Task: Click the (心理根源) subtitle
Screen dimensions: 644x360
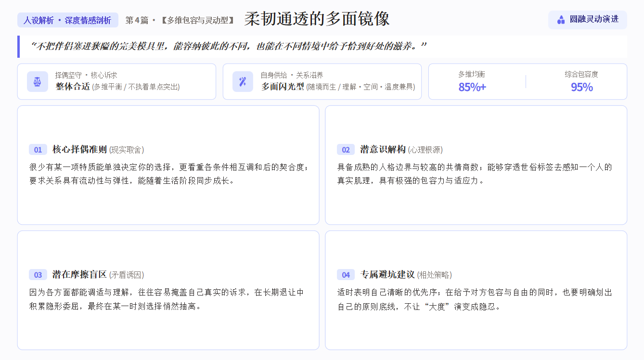Action: pyautogui.click(x=425, y=150)
